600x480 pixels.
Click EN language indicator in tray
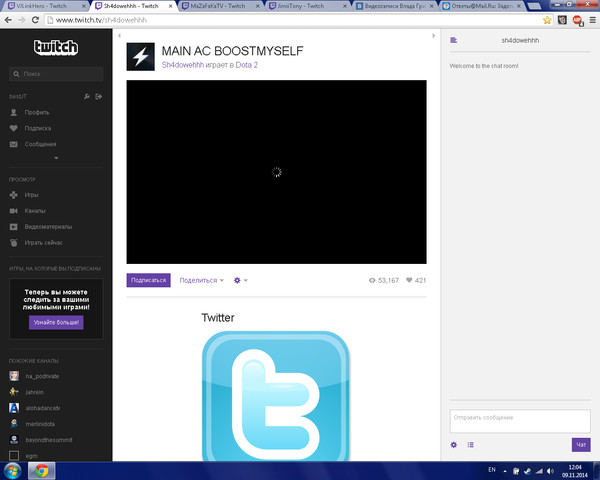coord(492,470)
